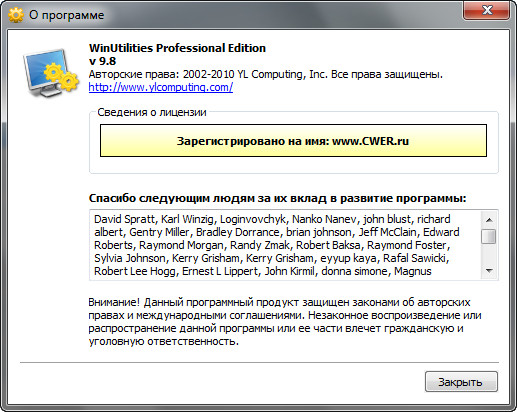517x412 pixels.
Task: Click the Закрыть button
Action: [461, 382]
